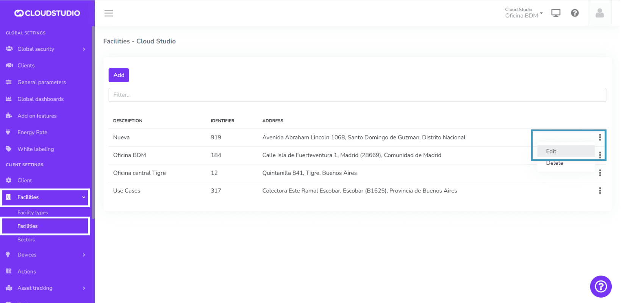Click the Energy Rate plug icon
The image size is (644, 303).
8,132
